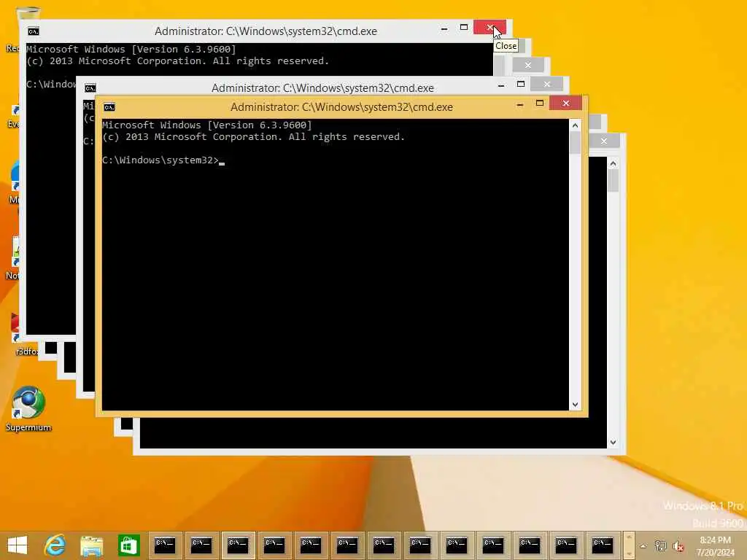Click scroll down arrow in front cmd window

(575, 404)
